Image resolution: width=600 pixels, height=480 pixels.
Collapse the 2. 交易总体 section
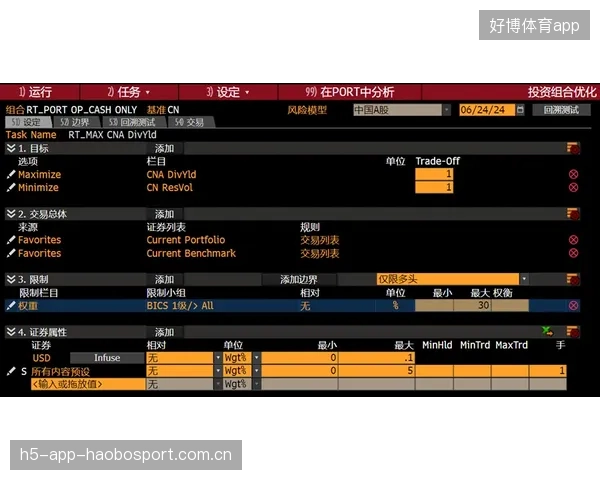tap(11, 214)
